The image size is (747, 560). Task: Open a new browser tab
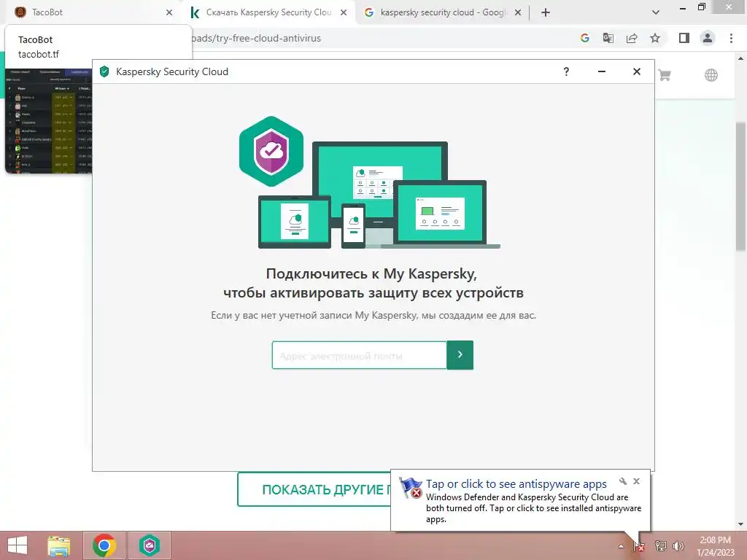click(x=546, y=12)
